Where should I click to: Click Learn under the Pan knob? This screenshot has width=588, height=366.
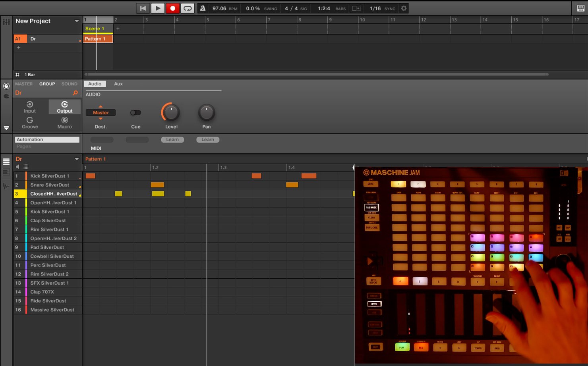(208, 140)
